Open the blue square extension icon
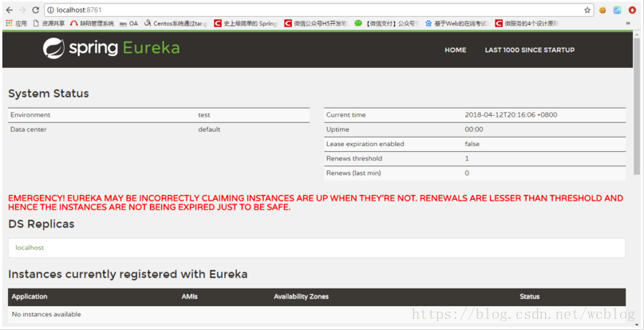Screen dimensions: 644x330 pos(618,10)
